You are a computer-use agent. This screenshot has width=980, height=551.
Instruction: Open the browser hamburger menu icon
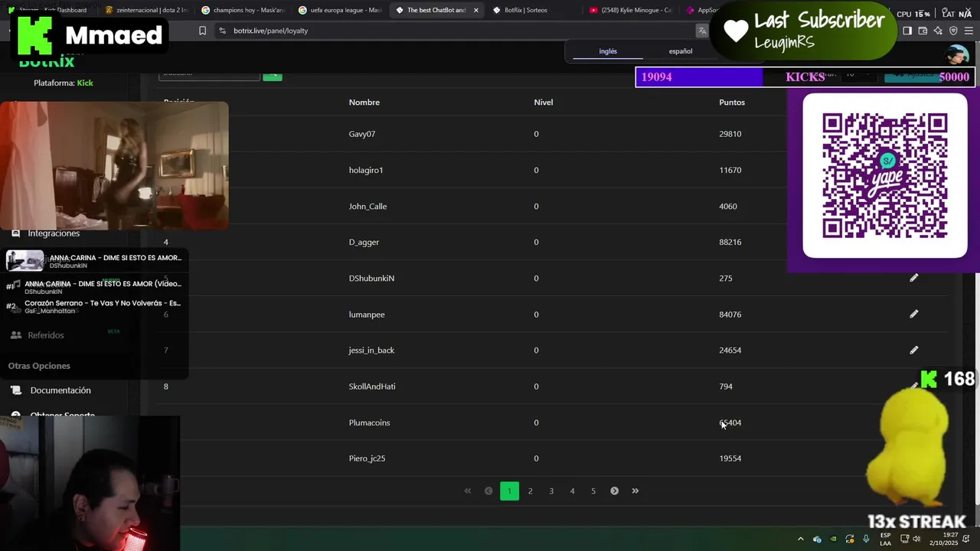[969, 31]
